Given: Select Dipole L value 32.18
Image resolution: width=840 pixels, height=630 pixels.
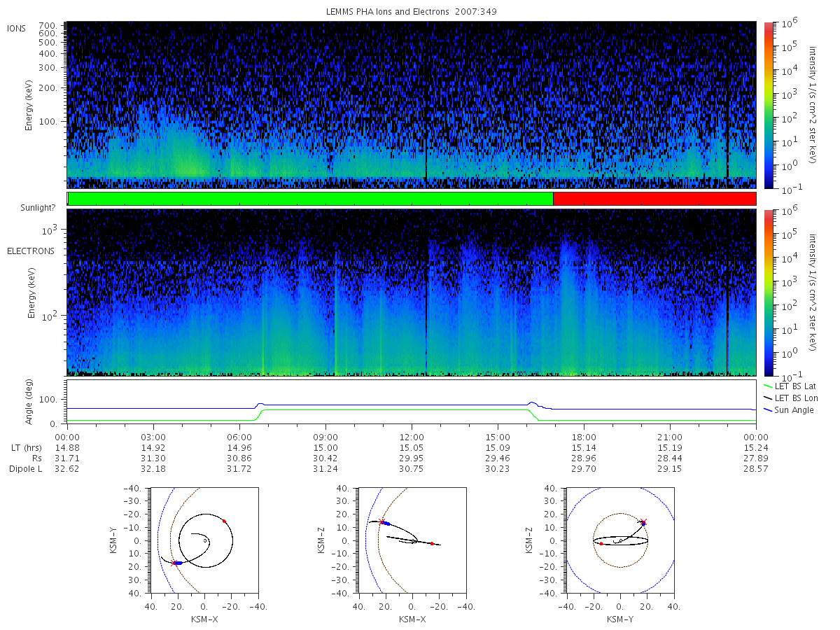Looking at the screenshot, I should [x=153, y=469].
